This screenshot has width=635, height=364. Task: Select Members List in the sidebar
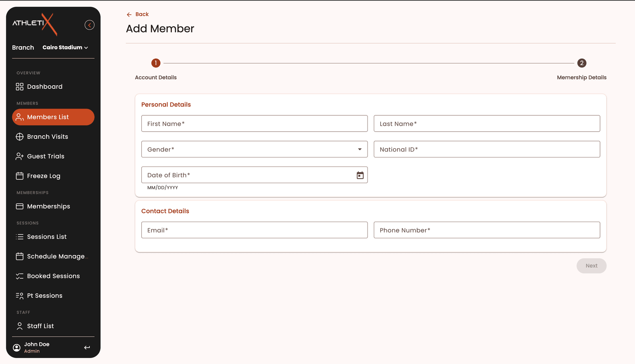[53, 117]
